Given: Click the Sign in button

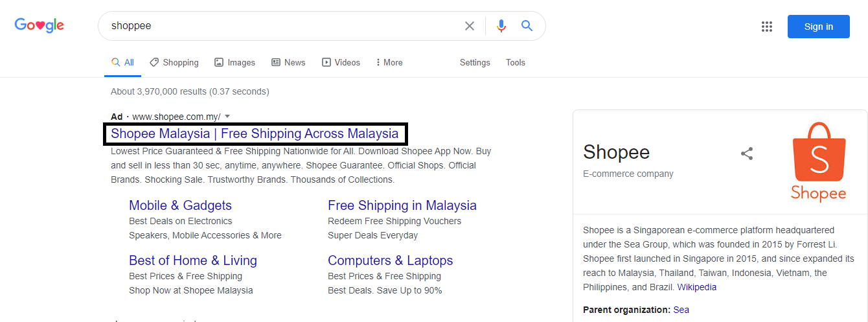Looking at the screenshot, I should pos(819,27).
